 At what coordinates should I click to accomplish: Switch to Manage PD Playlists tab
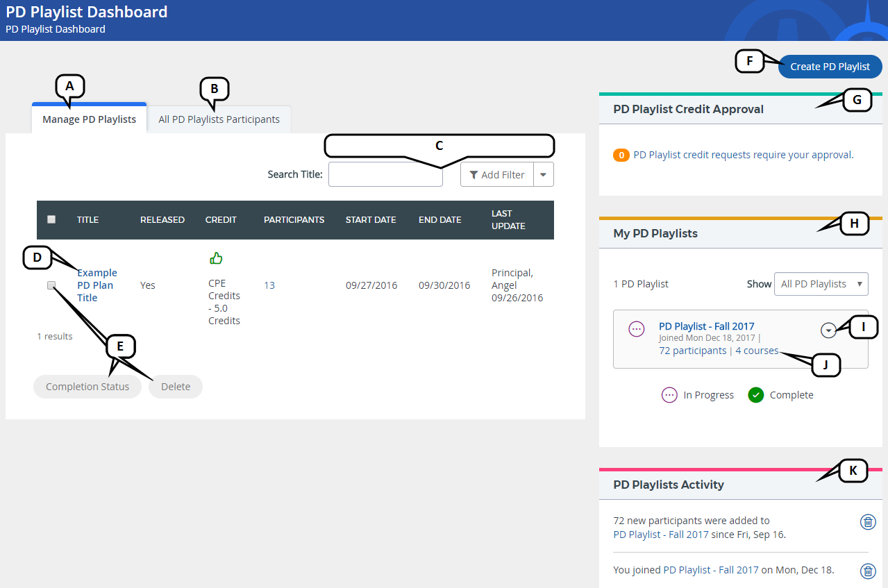click(89, 119)
